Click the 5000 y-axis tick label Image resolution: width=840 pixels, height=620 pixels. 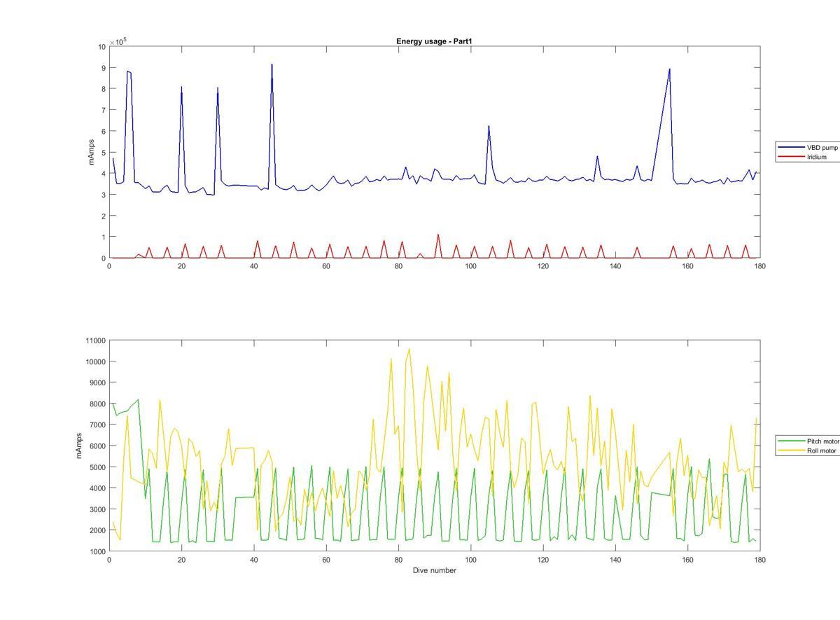click(x=98, y=467)
